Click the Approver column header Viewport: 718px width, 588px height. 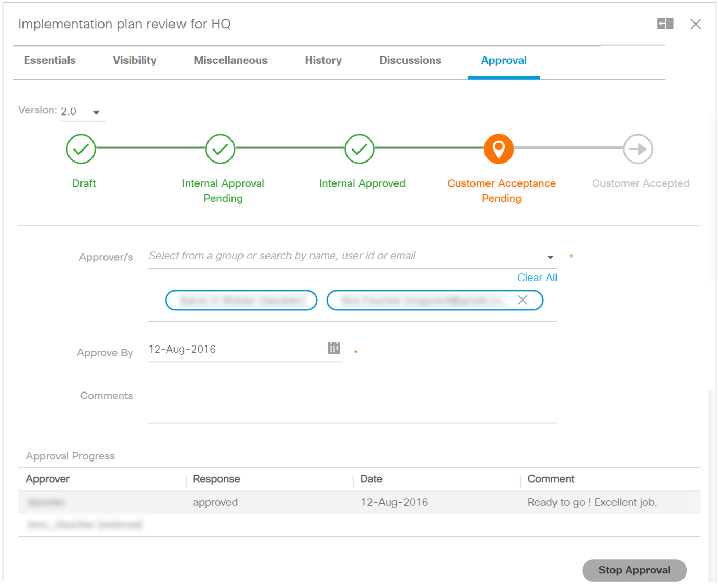(x=48, y=479)
